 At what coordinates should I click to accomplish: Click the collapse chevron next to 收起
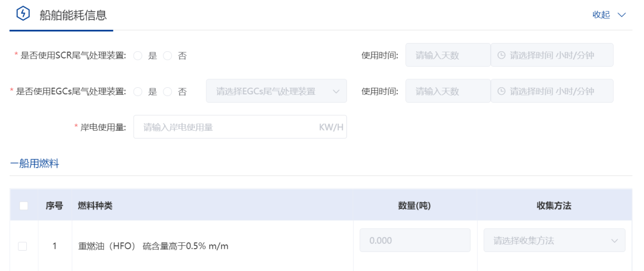[621, 15]
